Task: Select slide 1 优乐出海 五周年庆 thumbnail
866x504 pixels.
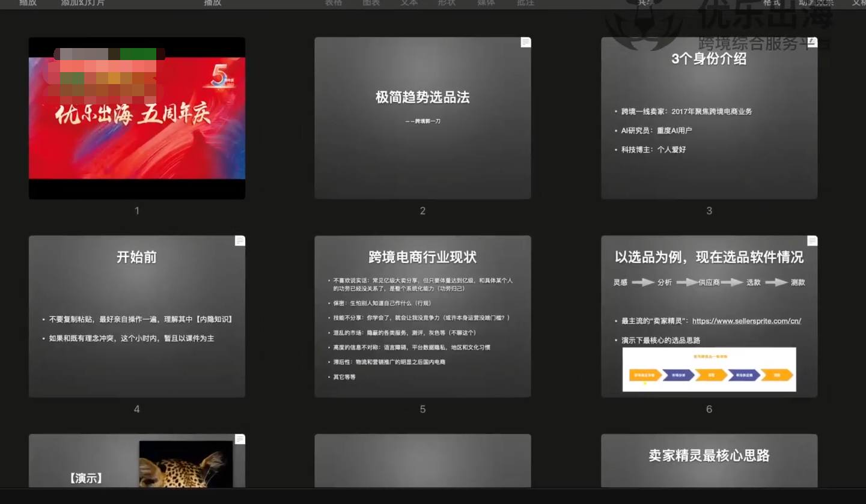Action: [137, 118]
